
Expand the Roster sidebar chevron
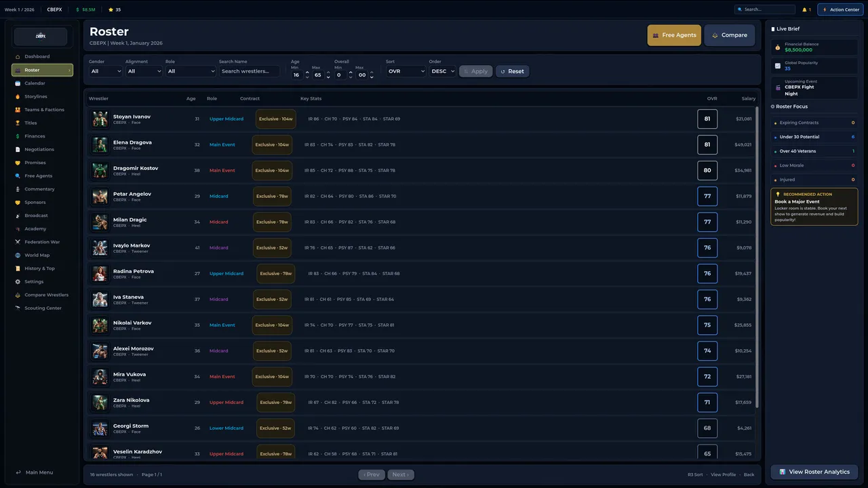pos(68,70)
